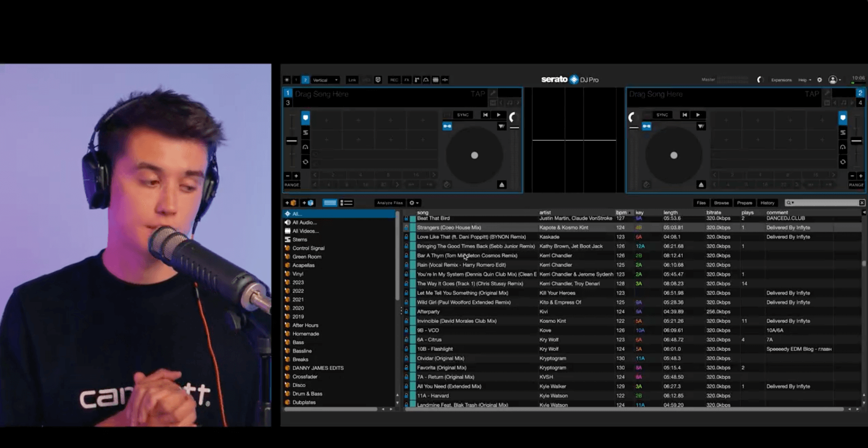The height and width of the screenshot is (448, 868).
Task: Click the add smart crate icon
Action: pyautogui.click(x=308, y=203)
